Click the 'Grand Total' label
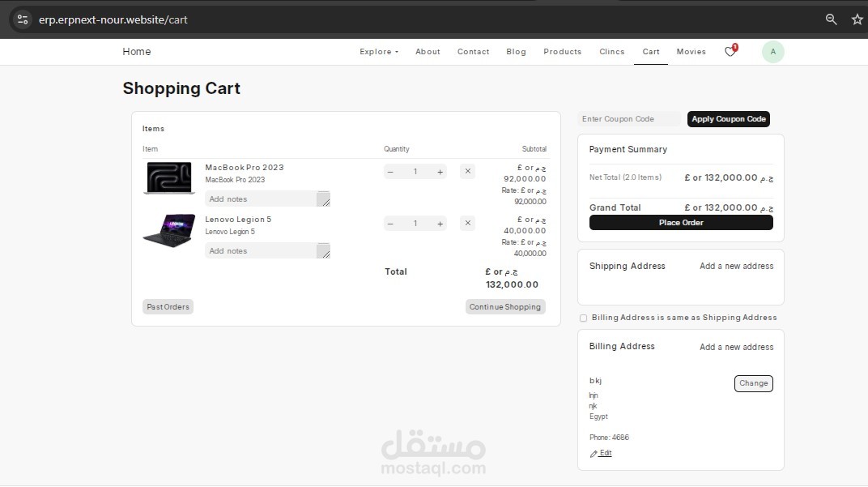 [x=615, y=207]
